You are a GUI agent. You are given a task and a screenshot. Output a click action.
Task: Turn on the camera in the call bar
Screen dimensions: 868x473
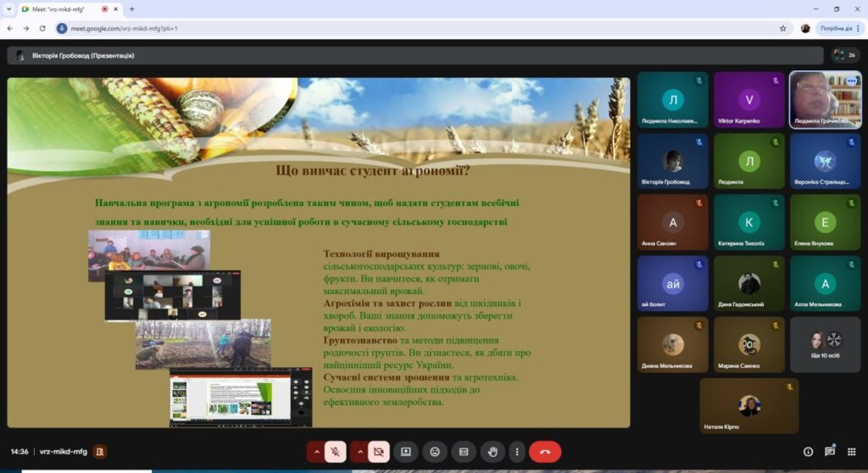378,452
